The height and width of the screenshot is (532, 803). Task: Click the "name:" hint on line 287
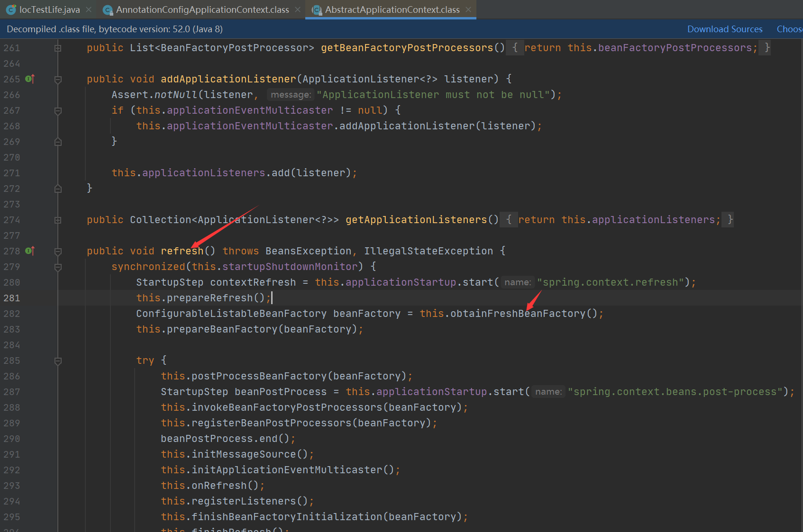point(548,392)
